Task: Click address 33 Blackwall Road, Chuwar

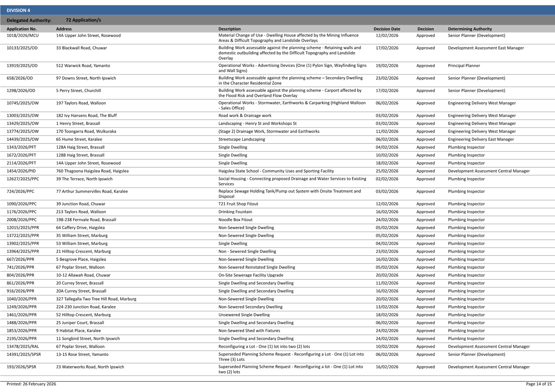Action: (81, 48)
